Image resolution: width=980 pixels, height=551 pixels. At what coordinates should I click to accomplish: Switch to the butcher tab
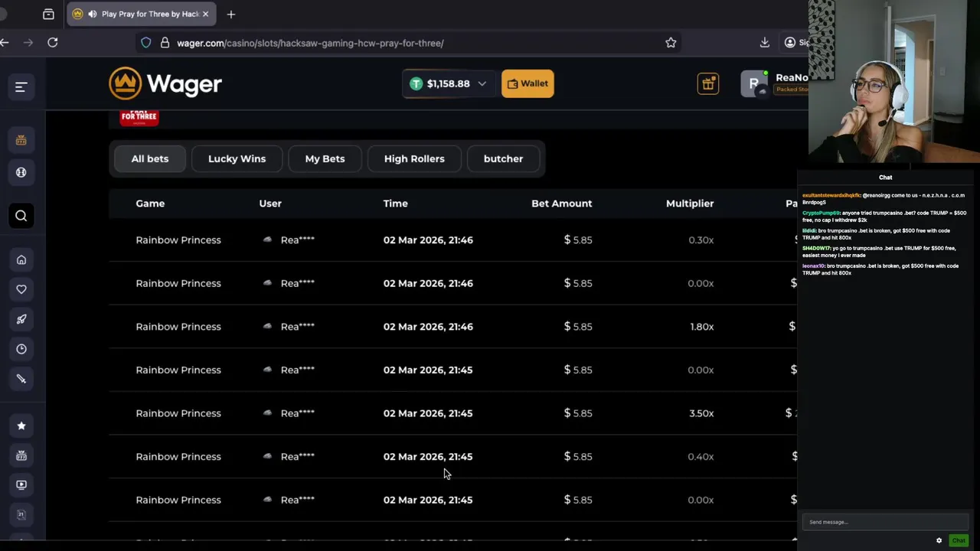[503, 158]
